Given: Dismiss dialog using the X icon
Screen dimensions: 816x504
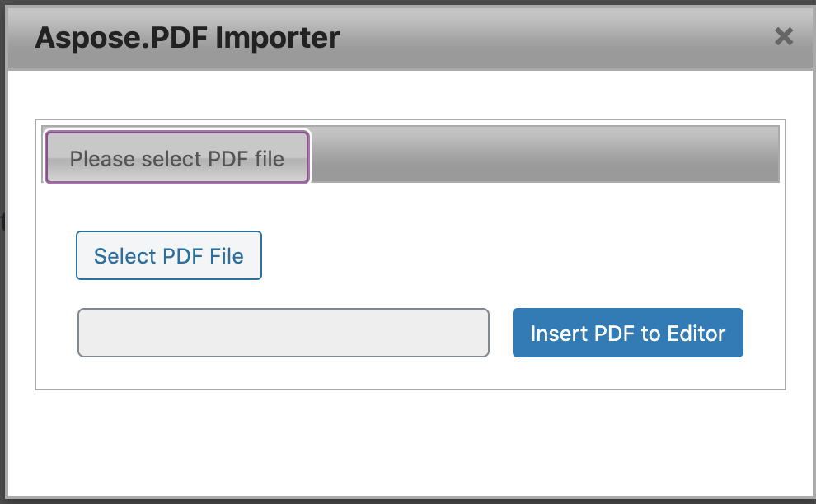Looking at the screenshot, I should [x=784, y=36].
